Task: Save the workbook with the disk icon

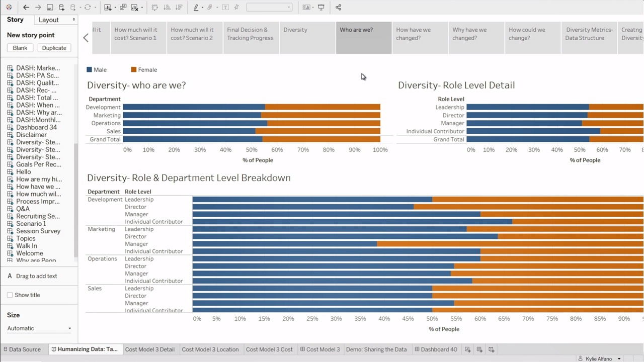Action: pos(50,8)
